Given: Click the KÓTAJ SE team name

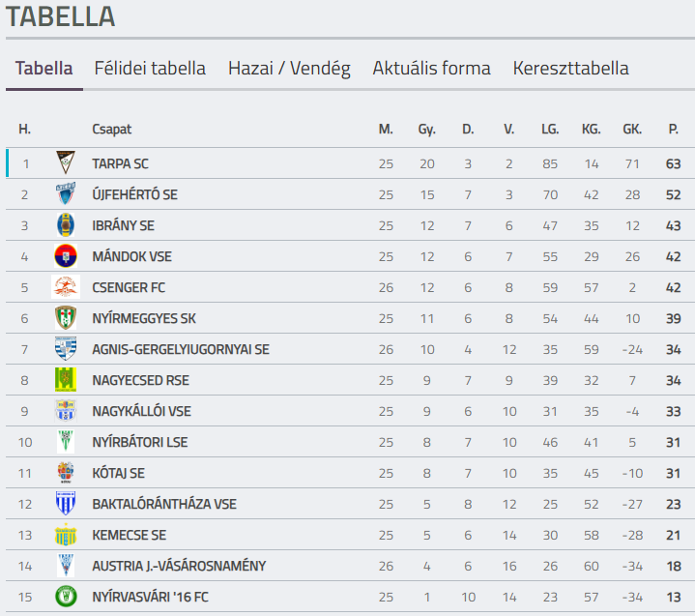Looking at the screenshot, I should coord(118,473).
